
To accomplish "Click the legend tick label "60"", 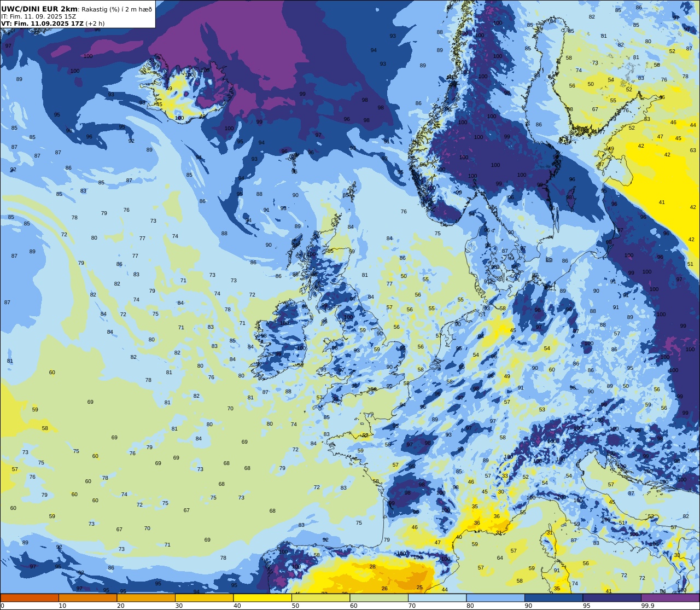I will (x=354, y=606).
